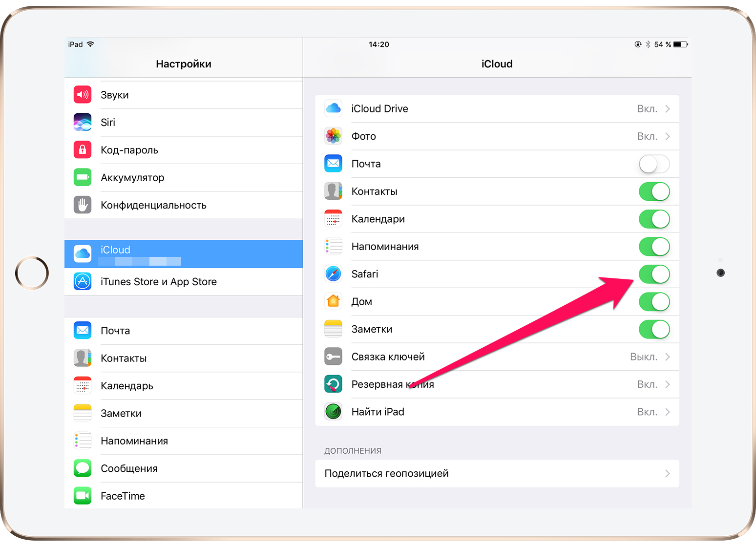Open Звуки settings in sidebar
Screen dimensions: 756x547
pyautogui.click(x=184, y=95)
